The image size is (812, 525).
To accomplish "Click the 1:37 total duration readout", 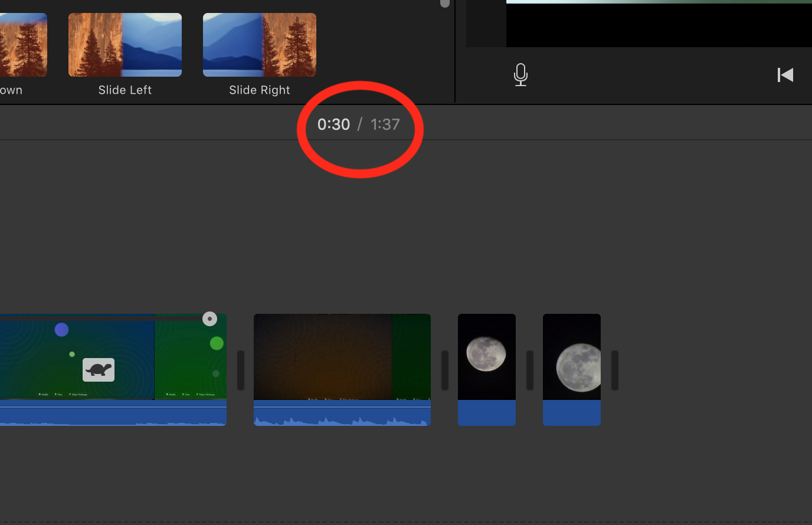I will pyautogui.click(x=385, y=124).
